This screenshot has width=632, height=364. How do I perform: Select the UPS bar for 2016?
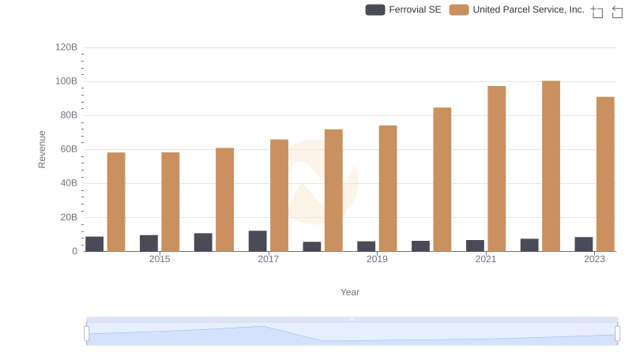click(x=224, y=200)
